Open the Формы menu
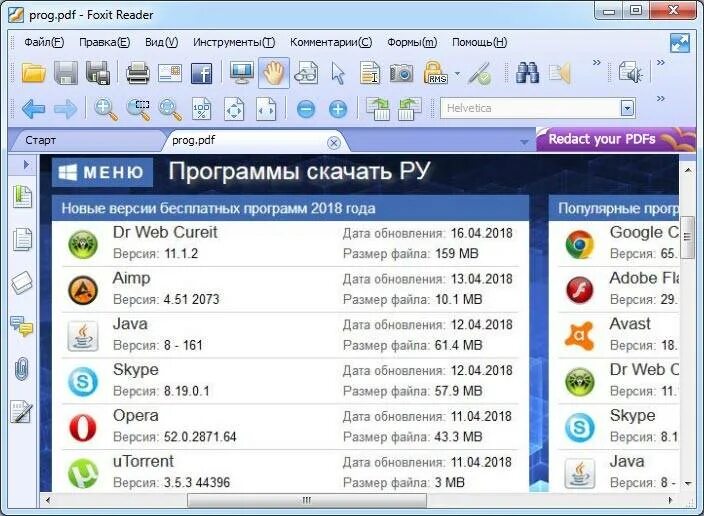Viewport: 704px width, 516px height. coord(412,42)
